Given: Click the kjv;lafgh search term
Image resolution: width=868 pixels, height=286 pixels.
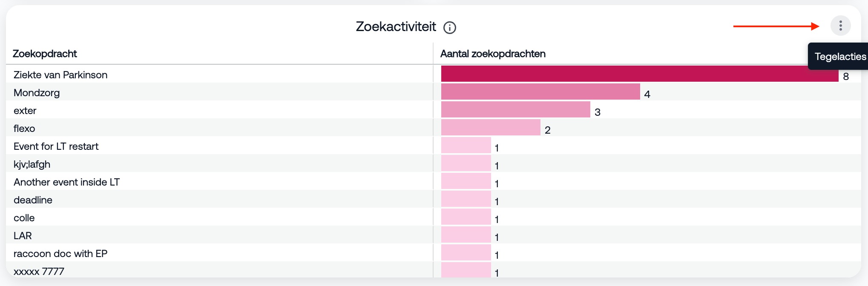Looking at the screenshot, I should point(32,164).
